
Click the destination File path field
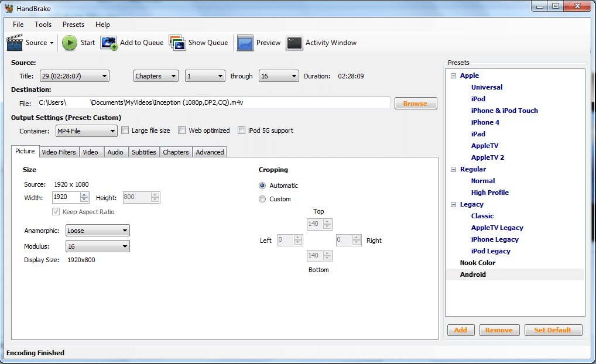click(x=214, y=102)
